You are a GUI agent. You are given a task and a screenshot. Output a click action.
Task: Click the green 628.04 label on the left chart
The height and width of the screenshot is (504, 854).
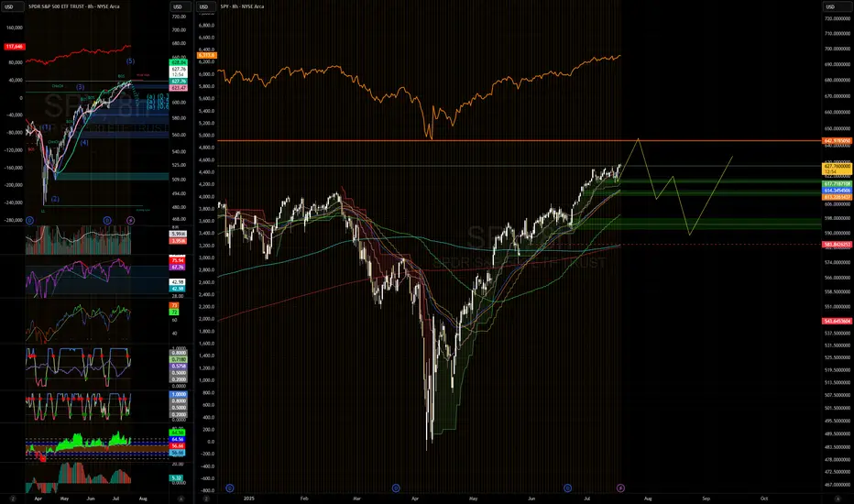pyautogui.click(x=179, y=62)
